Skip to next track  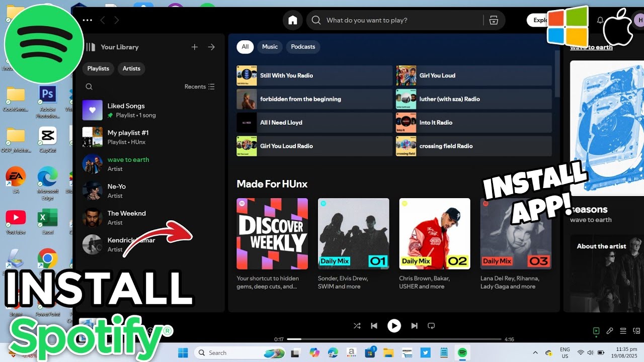[x=414, y=326]
